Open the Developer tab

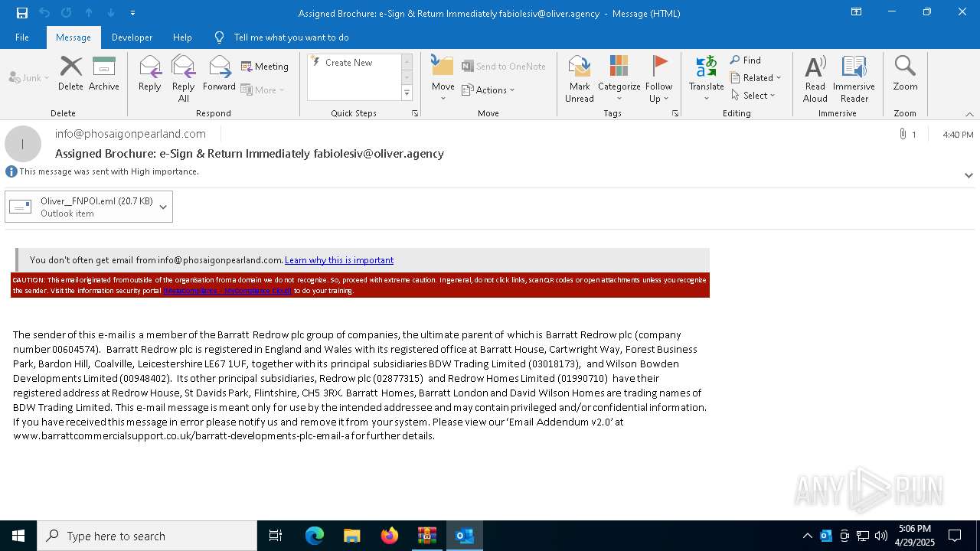132,37
